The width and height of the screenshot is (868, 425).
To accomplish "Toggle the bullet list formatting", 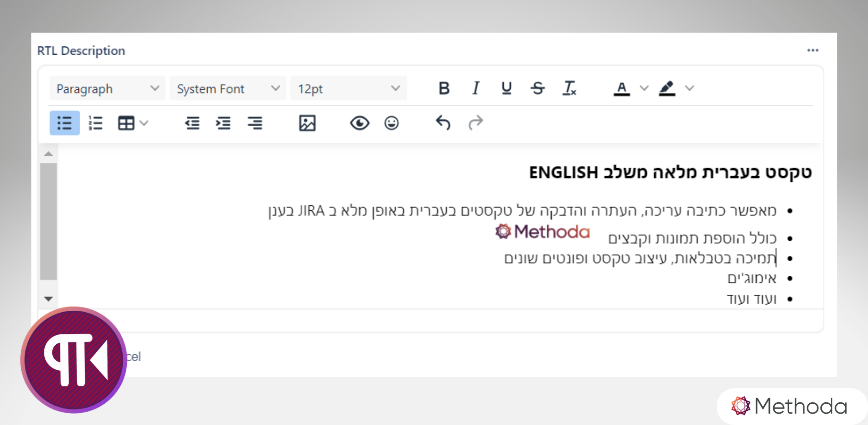I will click(x=64, y=123).
